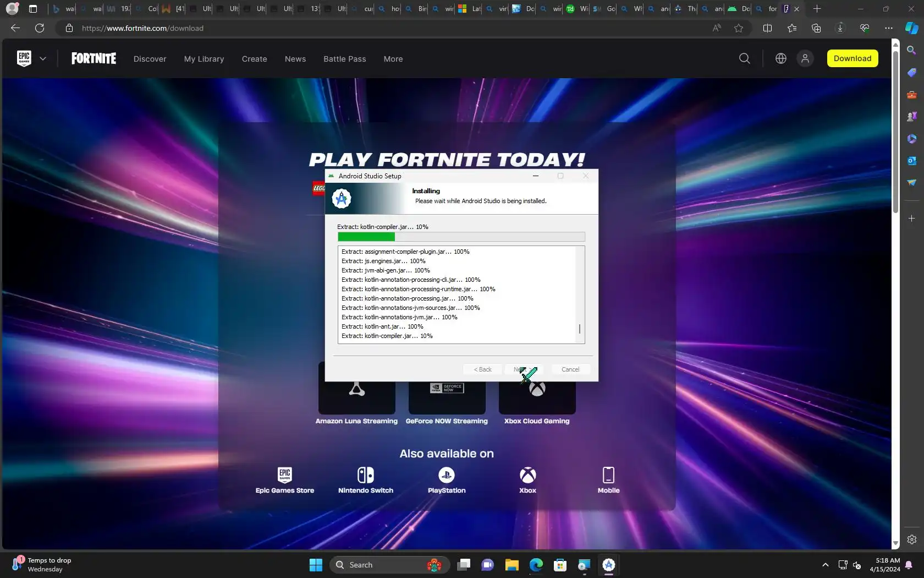Open Browser Essentials heart icon
Image resolution: width=924 pixels, height=578 pixels.
click(x=865, y=28)
